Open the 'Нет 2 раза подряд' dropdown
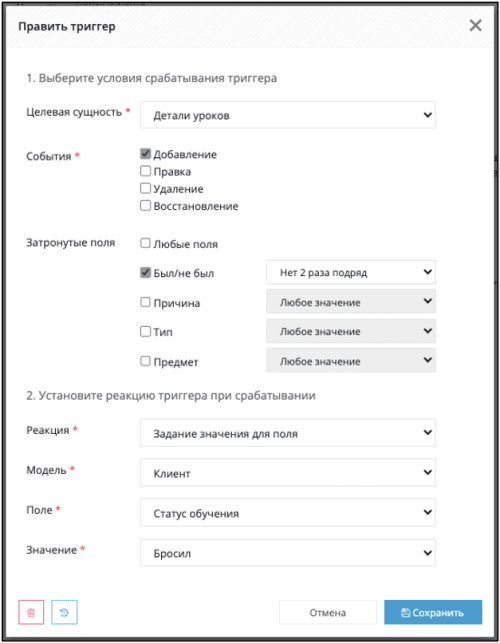The width and height of the screenshot is (500, 643). click(x=351, y=272)
